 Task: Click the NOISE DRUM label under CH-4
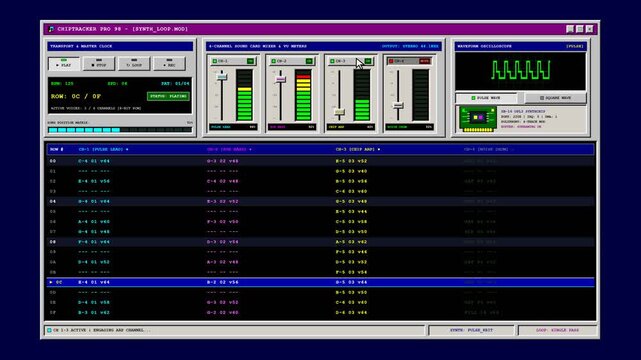[x=397, y=127]
